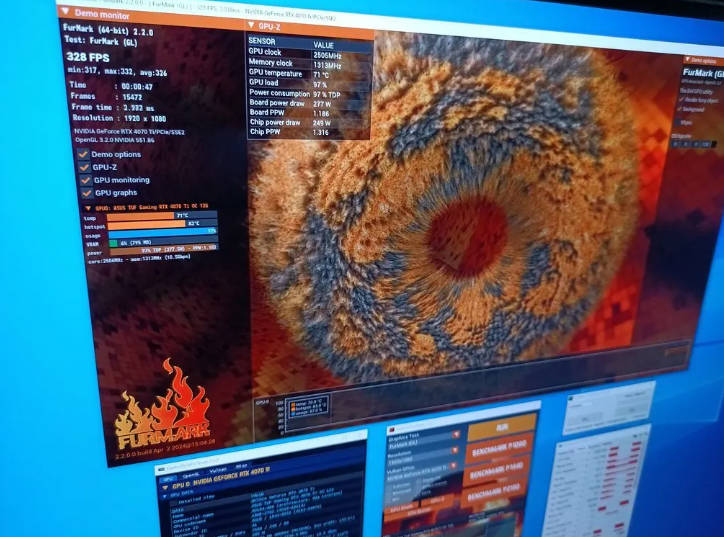
Task: Click the VALUE column header in GPU-Z
Action: (x=323, y=45)
